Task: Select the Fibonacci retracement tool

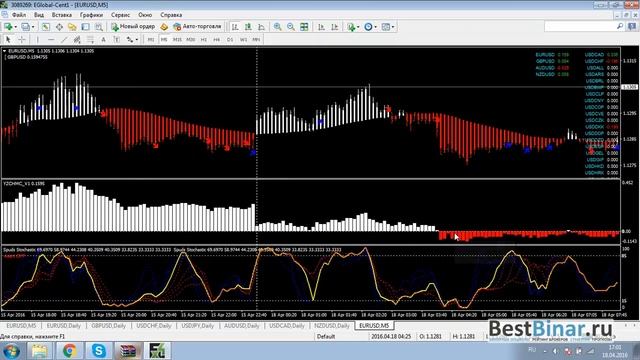Action: click(90, 40)
